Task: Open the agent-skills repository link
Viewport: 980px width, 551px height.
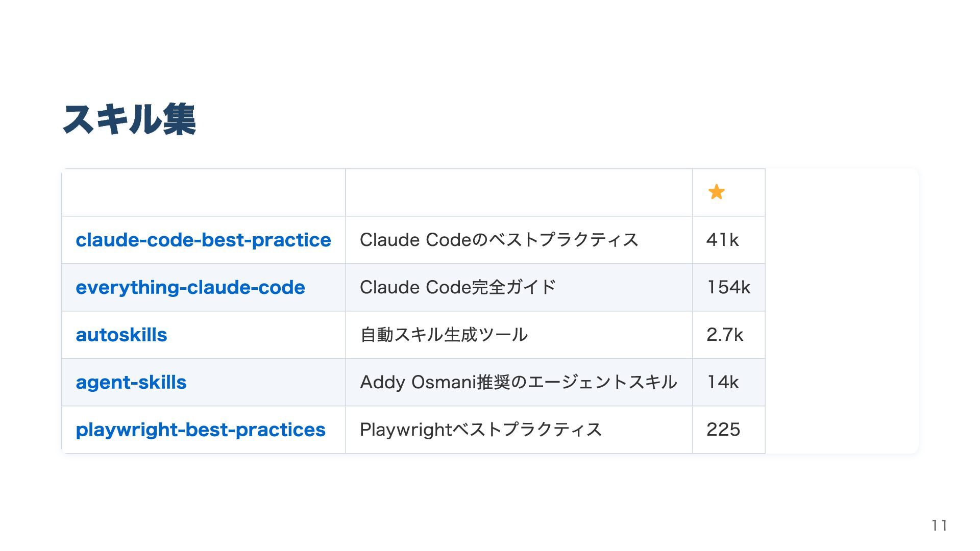Action: (x=131, y=382)
